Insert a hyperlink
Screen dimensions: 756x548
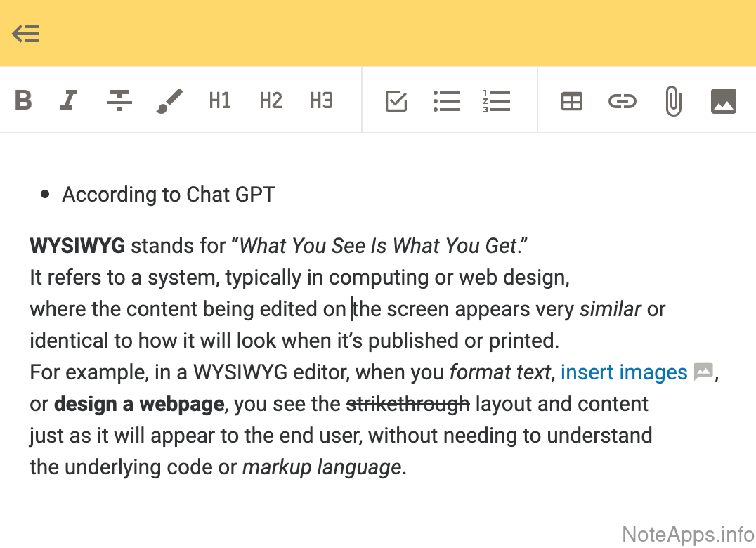(x=622, y=102)
